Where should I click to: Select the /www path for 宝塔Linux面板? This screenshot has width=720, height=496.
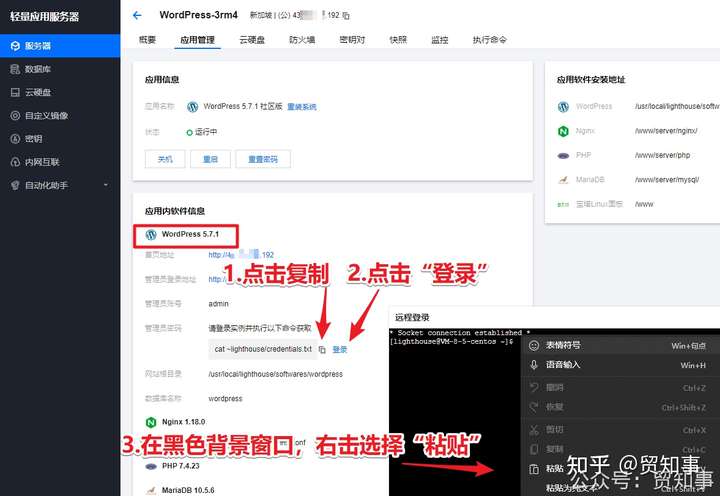pyautogui.click(x=644, y=204)
